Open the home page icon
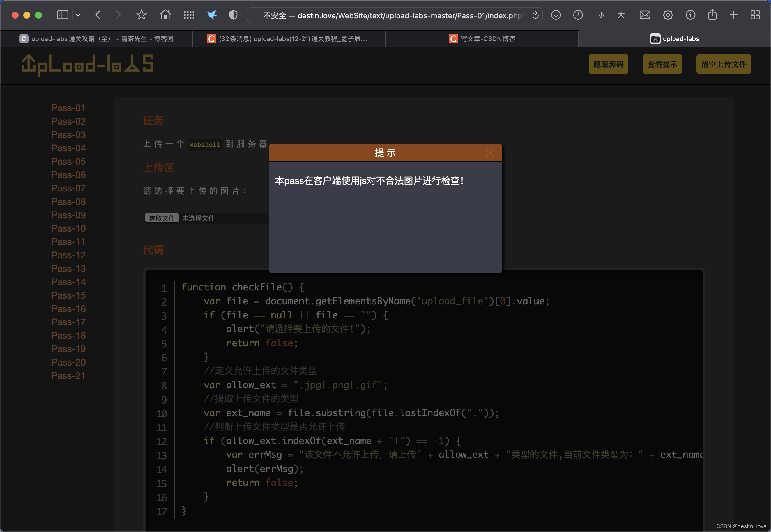 [x=165, y=15]
